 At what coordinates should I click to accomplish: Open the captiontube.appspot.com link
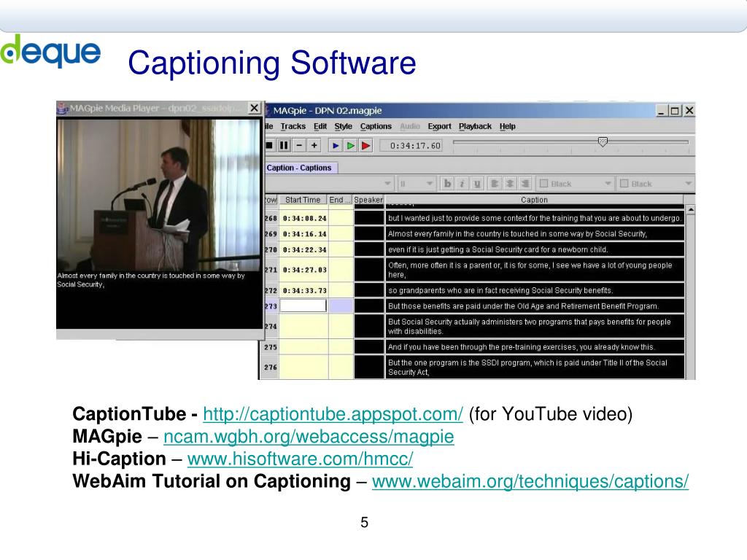333,414
